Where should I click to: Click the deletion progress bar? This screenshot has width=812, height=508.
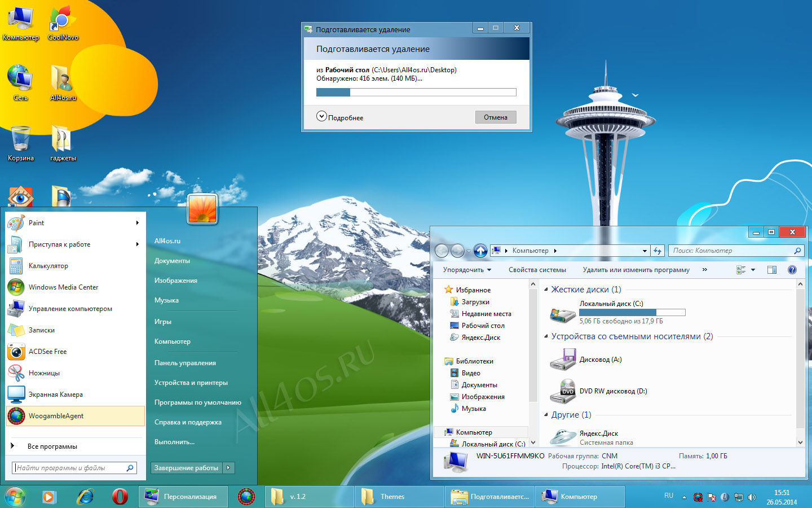416,92
